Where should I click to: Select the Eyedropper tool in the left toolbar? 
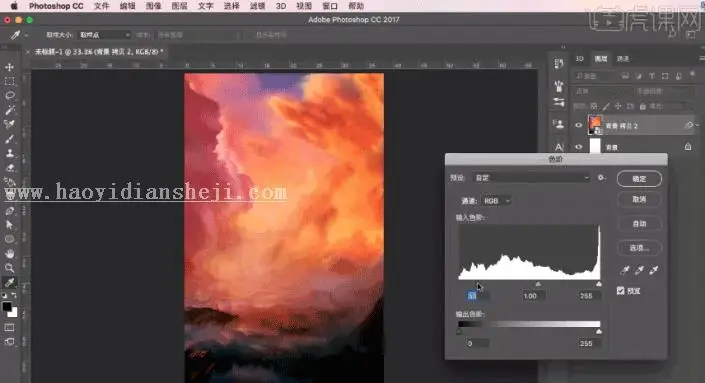click(9, 282)
